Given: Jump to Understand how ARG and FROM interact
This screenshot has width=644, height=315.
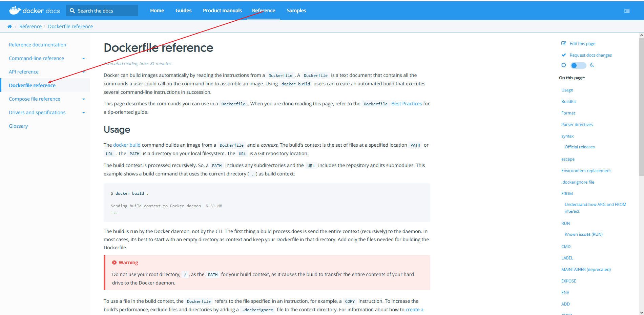Looking at the screenshot, I should point(595,208).
